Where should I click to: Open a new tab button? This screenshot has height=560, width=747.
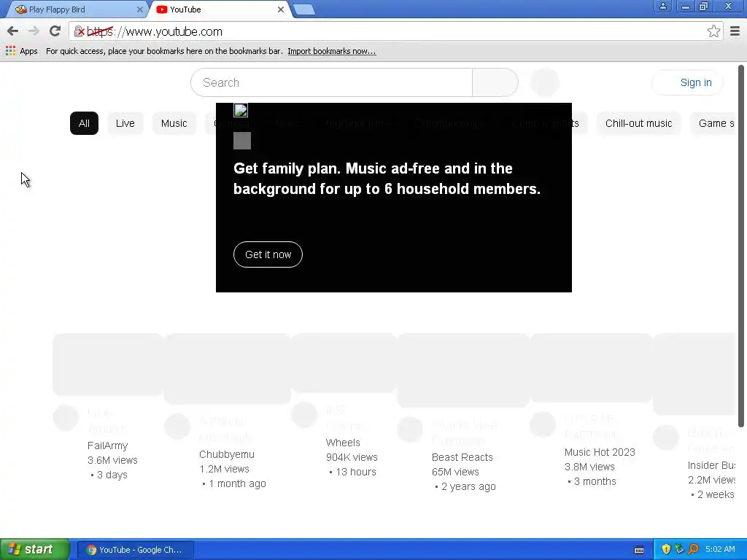coord(303,9)
